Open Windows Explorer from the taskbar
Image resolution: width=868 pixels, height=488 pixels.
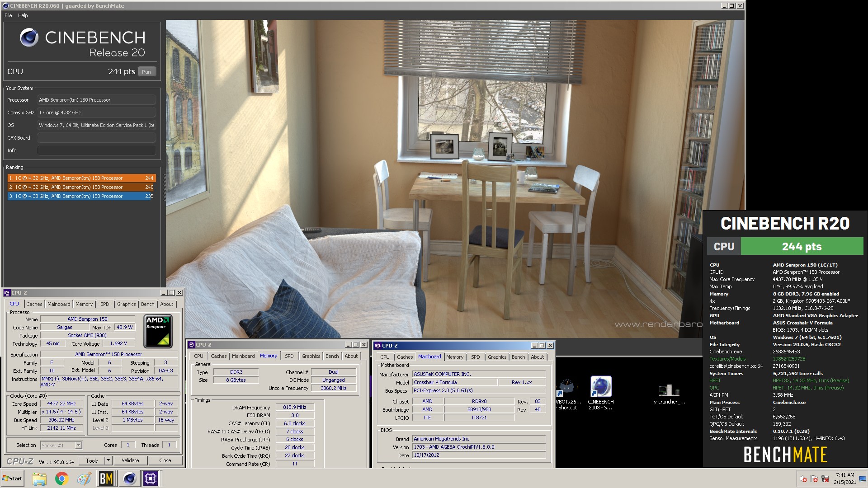pyautogui.click(x=39, y=479)
